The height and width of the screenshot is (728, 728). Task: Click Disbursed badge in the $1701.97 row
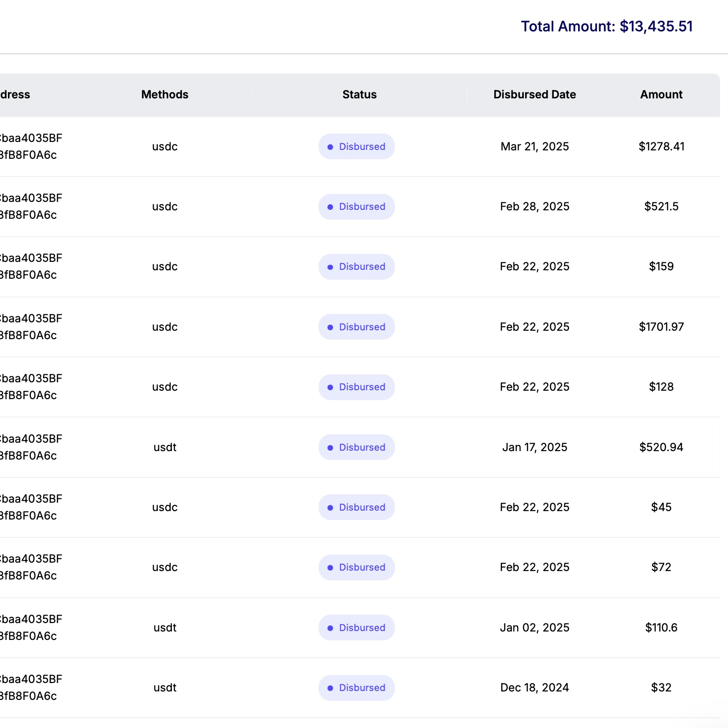pyautogui.click(x=357, y=327)
